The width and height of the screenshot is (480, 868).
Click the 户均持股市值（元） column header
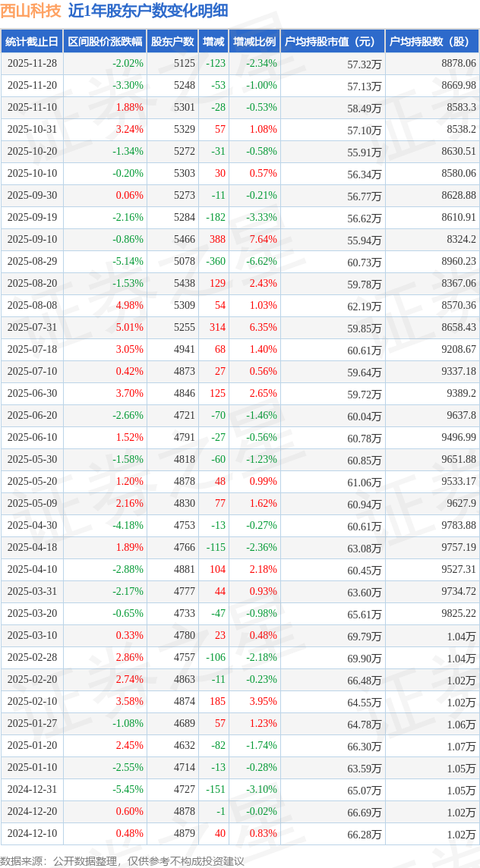coord(332,42)
